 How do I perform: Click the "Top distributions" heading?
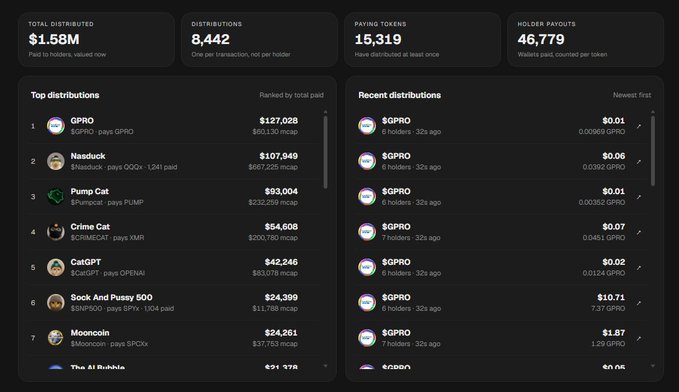(65, 95)
